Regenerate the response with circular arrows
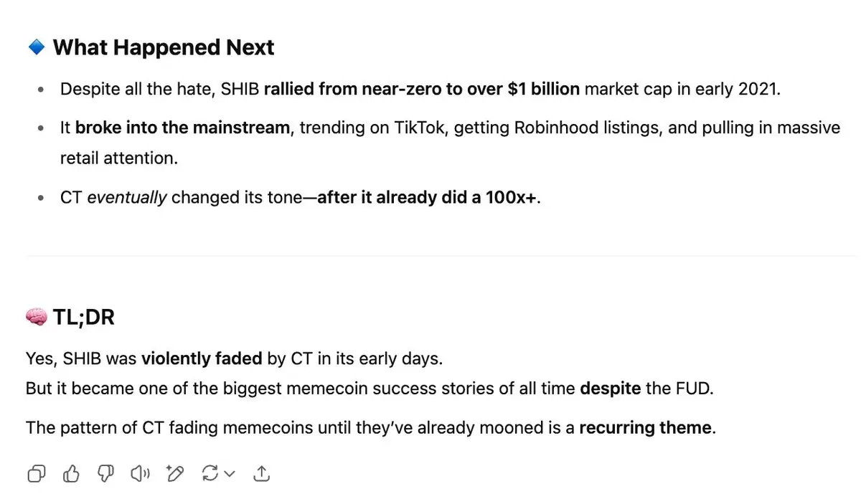The height and width of the screenshot is (504, 861). click(211, 473)
